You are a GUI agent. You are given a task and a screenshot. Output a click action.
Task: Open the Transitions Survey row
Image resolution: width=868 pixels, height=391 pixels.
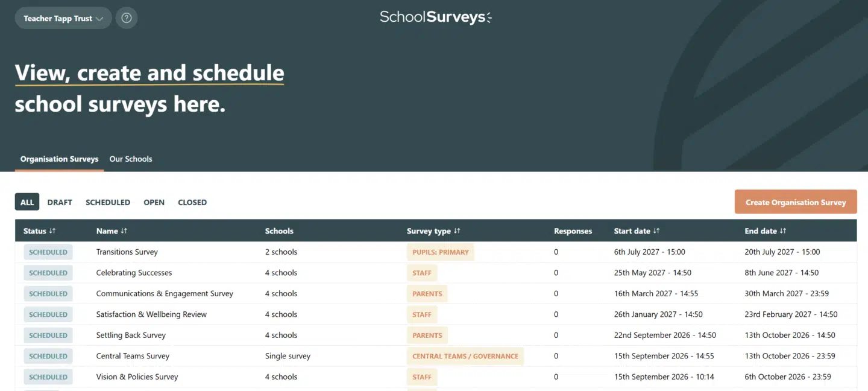[x=436, y=252]
